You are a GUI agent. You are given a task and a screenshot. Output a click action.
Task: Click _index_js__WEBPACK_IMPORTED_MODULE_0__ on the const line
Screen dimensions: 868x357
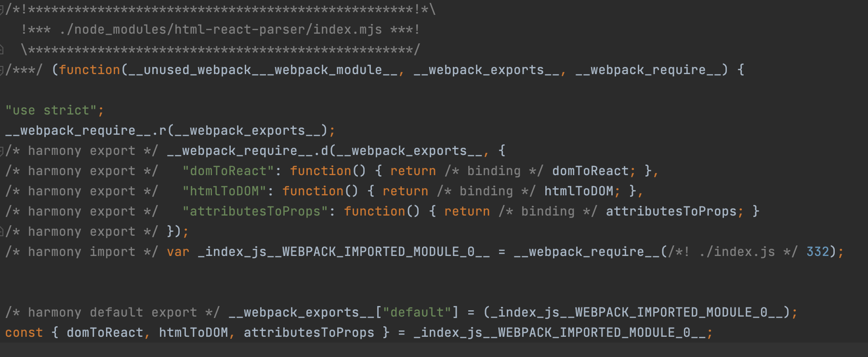[x=560, y=332]
